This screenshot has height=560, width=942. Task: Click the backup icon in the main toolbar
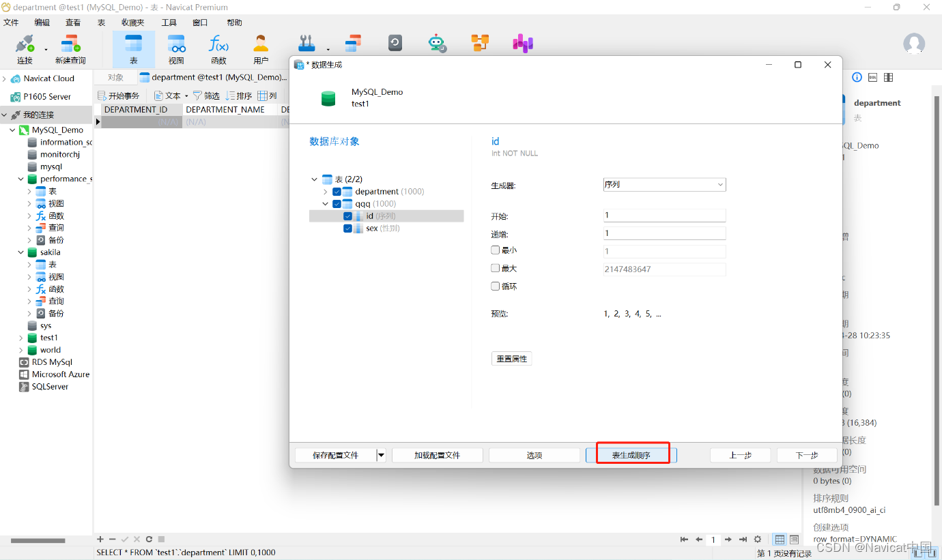395,44
